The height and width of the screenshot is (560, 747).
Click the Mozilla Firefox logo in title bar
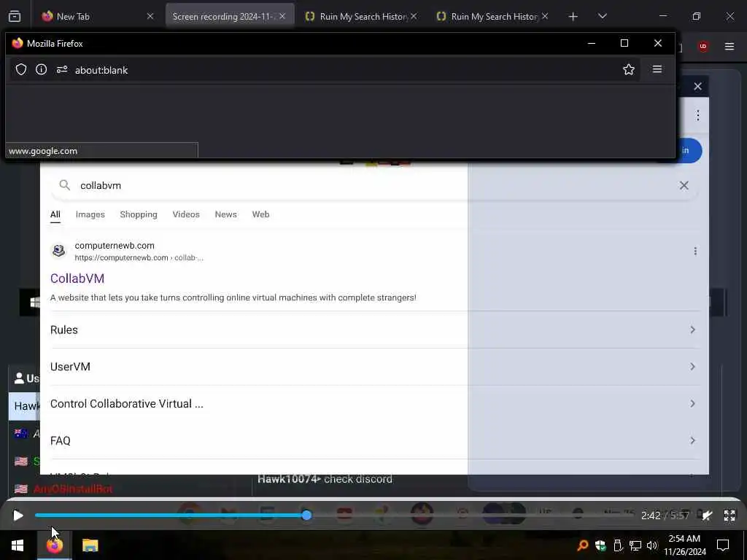tap(18, 43)
